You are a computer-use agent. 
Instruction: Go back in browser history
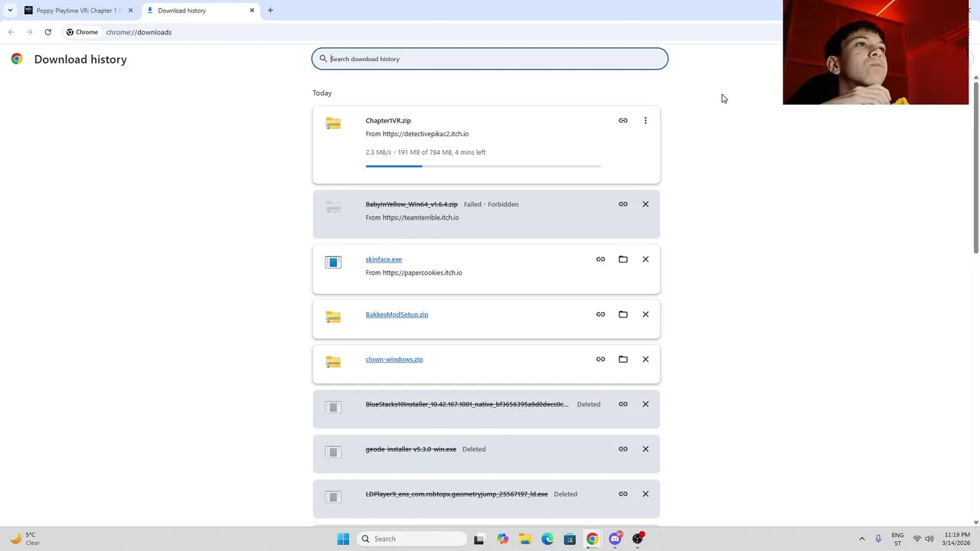coord(11,32)
